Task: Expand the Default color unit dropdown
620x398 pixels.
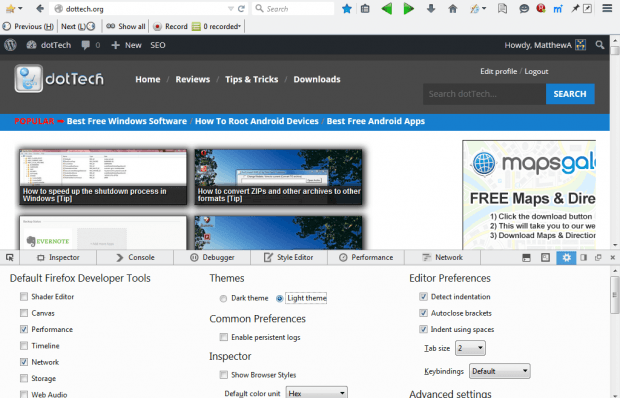Action: coord(316,393)
